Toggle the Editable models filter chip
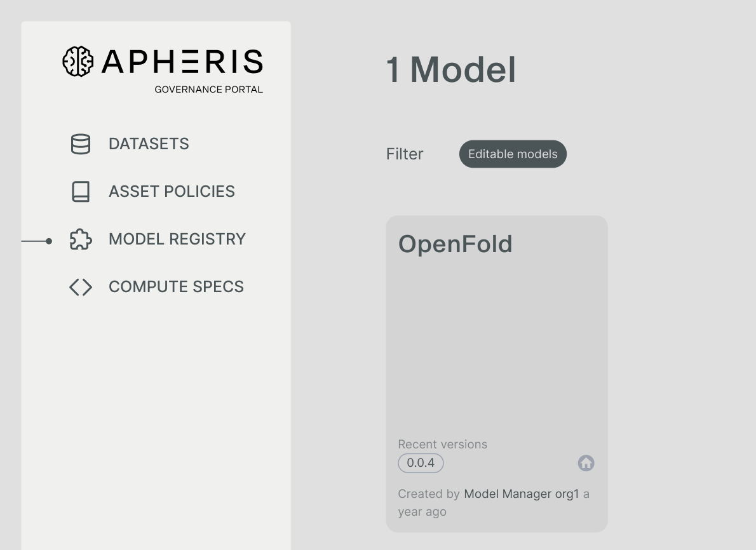 point(513,154)
